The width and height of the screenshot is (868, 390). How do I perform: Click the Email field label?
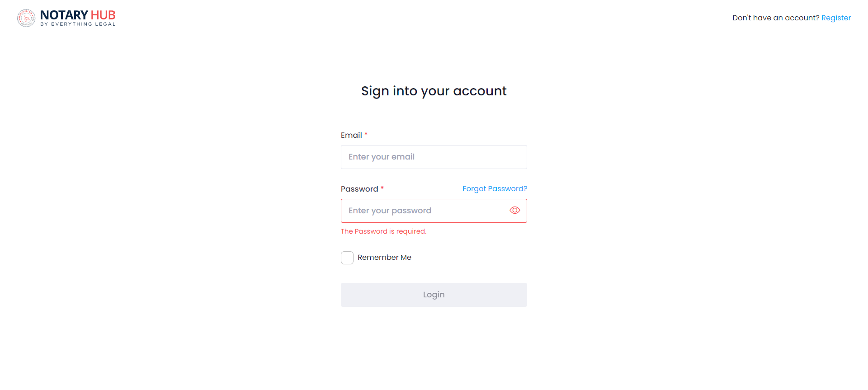(351, 136)
